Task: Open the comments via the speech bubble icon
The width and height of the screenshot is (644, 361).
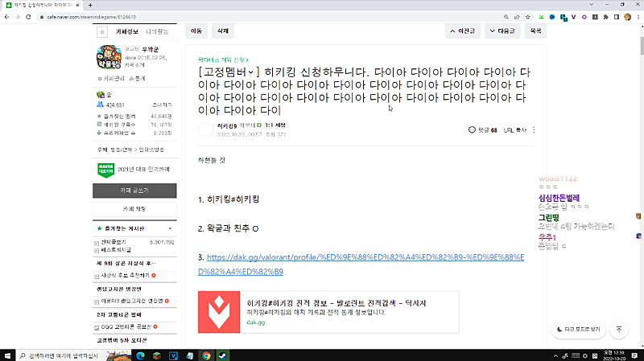Action: (472, 129)
